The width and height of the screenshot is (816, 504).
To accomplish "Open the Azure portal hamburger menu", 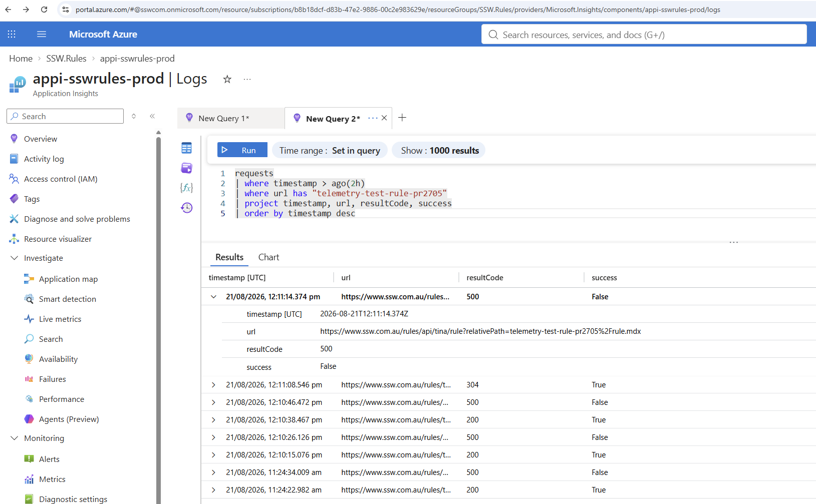I will tap(42, 34).
